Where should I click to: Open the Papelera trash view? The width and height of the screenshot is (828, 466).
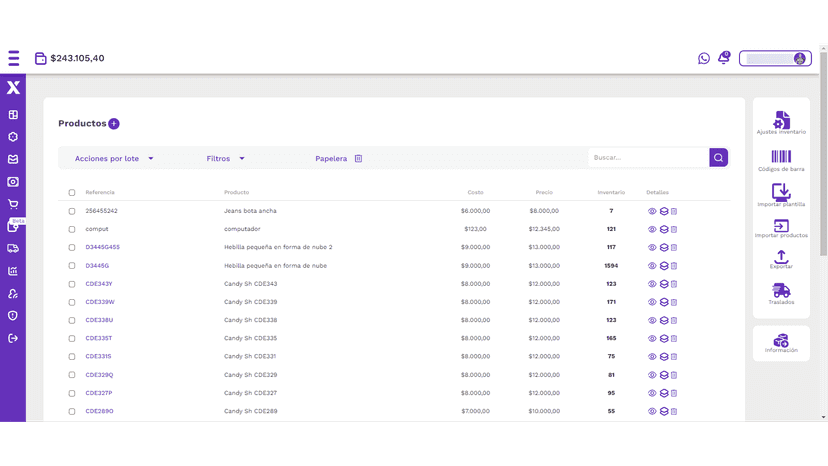(x=338, y=159)
